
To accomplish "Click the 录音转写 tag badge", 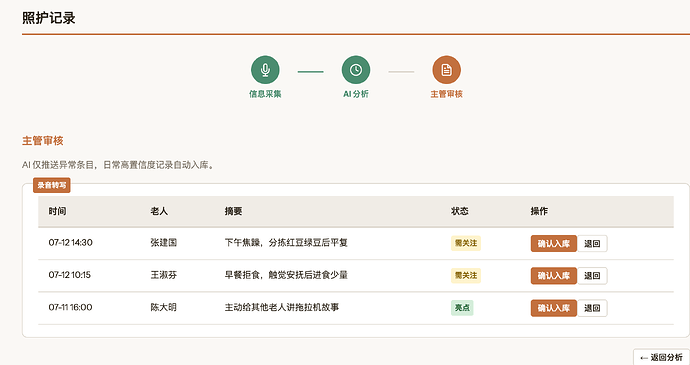I will [x=51, y=185].
